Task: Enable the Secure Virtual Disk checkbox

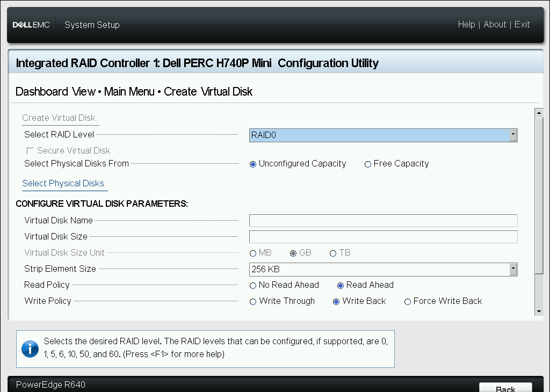Action: coord(30,150)
